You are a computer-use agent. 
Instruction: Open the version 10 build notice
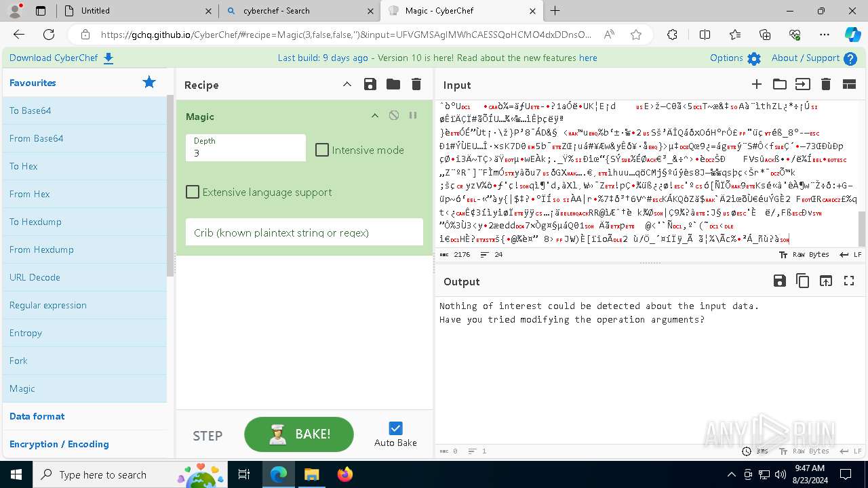(437, 58)
